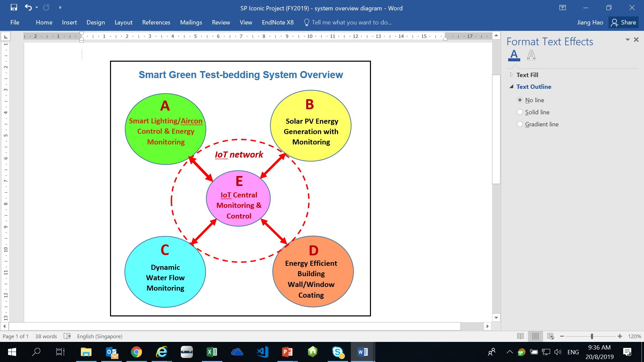Click the taskbar search icon

[x=36, y=352]
